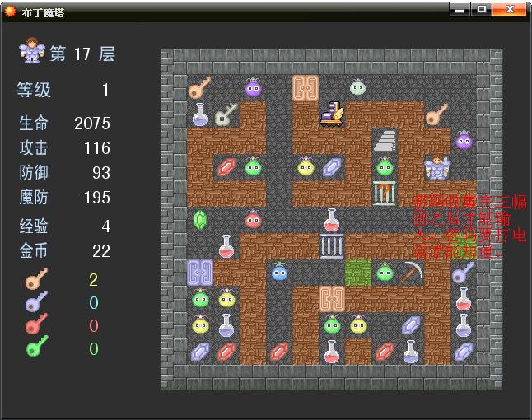532x420 pixels.
Task: Click the hero portrait beside the floor label
Action: [x=32, y=50]
